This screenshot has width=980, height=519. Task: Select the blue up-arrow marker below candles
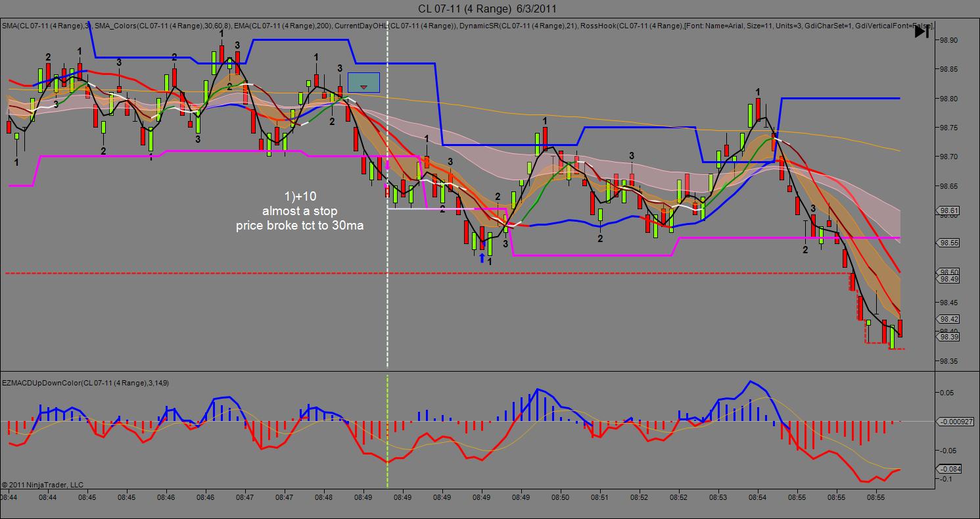[482, 258]
